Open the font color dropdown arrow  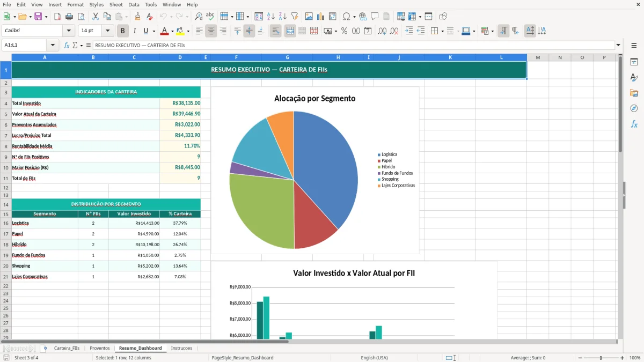(172, 31)
